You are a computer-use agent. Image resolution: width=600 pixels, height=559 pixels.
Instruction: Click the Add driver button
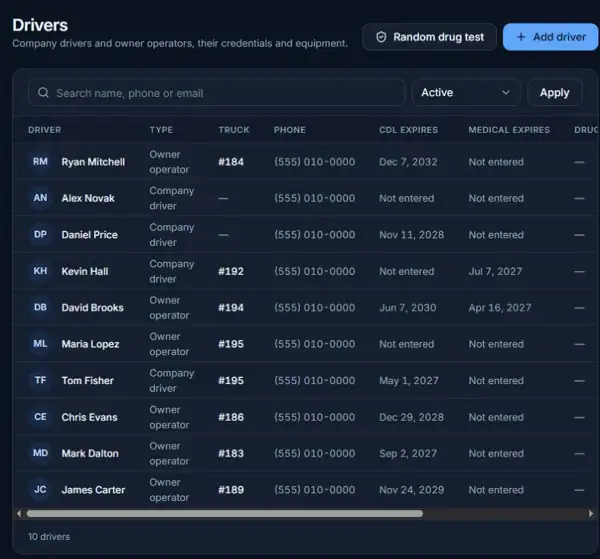click(551, 37)
